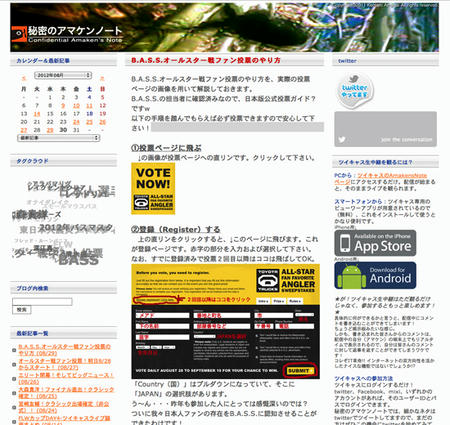
Task: Open calendar date 9
Action: [x=63, y=105]
